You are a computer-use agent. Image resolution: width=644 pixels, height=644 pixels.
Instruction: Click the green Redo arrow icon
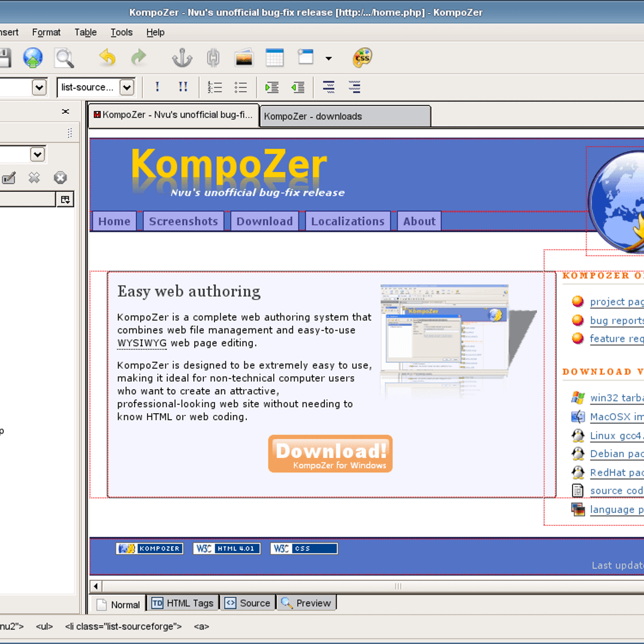[139, 57]
